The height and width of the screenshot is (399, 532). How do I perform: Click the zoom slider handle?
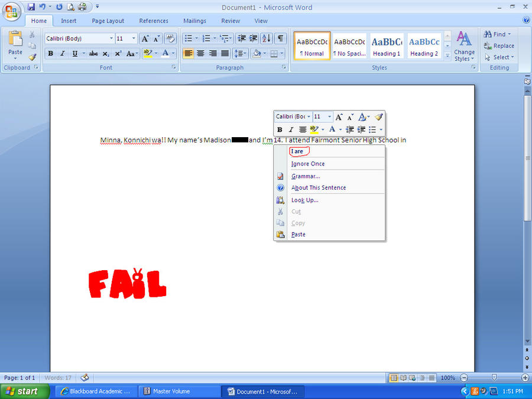(x=494, y=378)
